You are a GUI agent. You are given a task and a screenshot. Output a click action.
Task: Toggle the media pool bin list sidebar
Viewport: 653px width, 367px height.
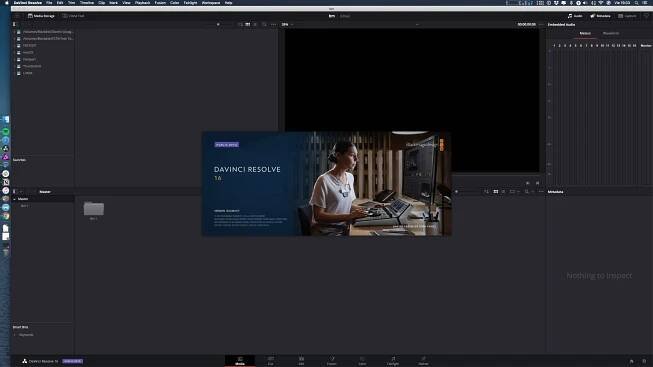point(14,192)
